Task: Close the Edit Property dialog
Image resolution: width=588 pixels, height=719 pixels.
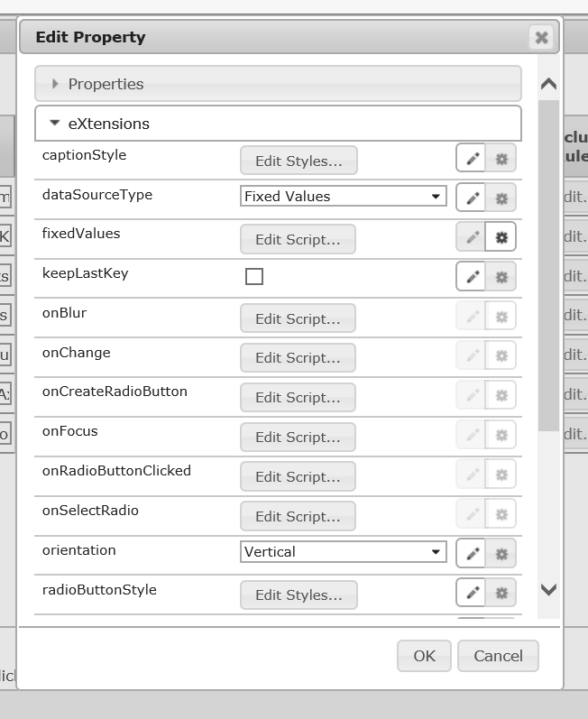Action: point(541,37)
